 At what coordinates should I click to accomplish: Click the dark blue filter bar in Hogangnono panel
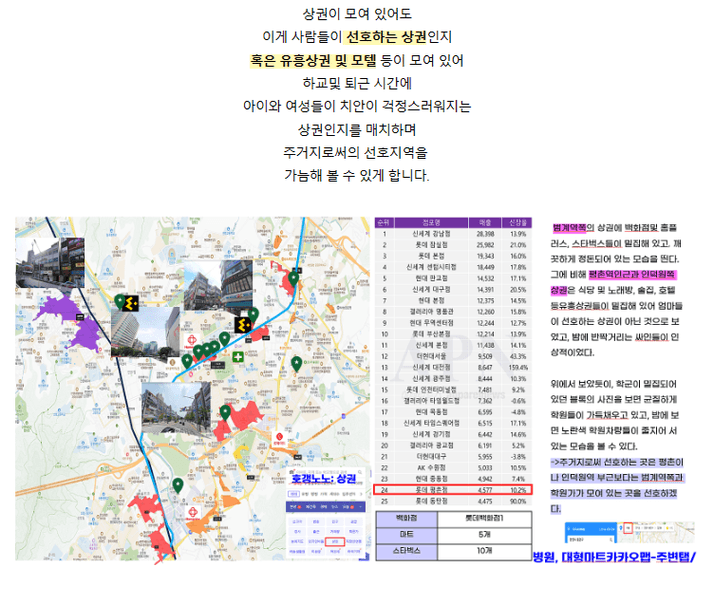[x=326, y=507]
